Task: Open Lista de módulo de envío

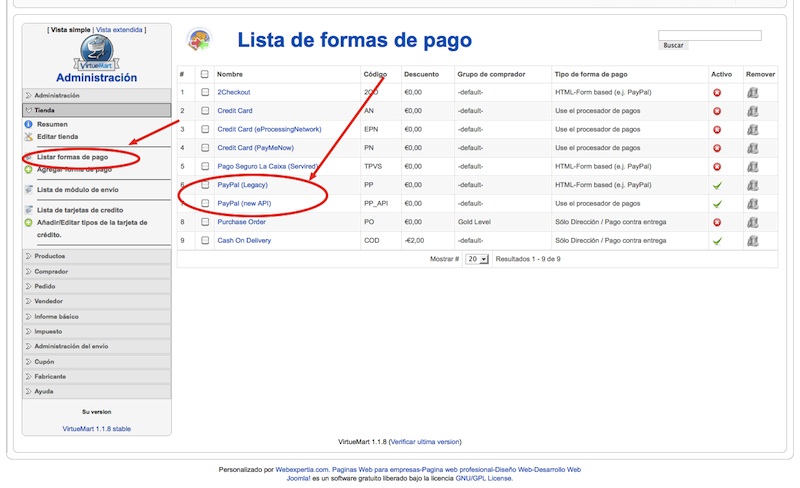Action: pos(78,190)
